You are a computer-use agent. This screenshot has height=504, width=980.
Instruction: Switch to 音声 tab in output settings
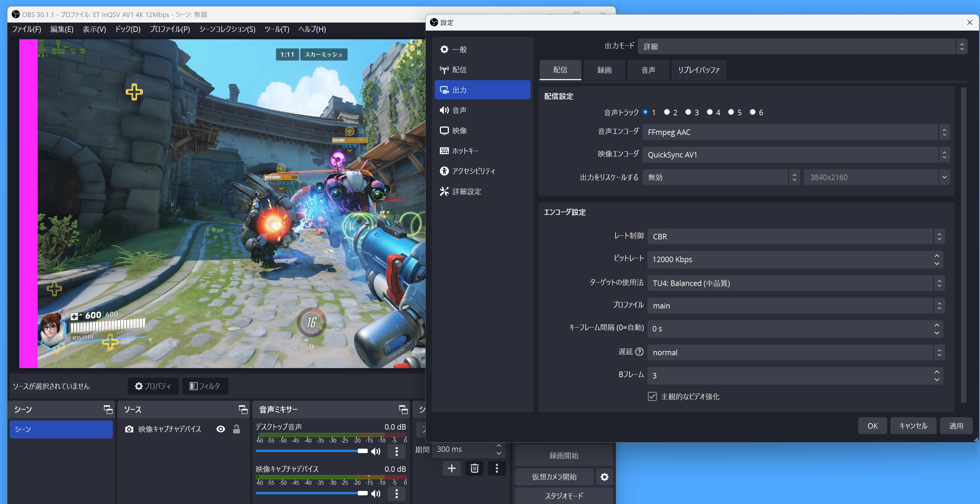tap(648, 70)
